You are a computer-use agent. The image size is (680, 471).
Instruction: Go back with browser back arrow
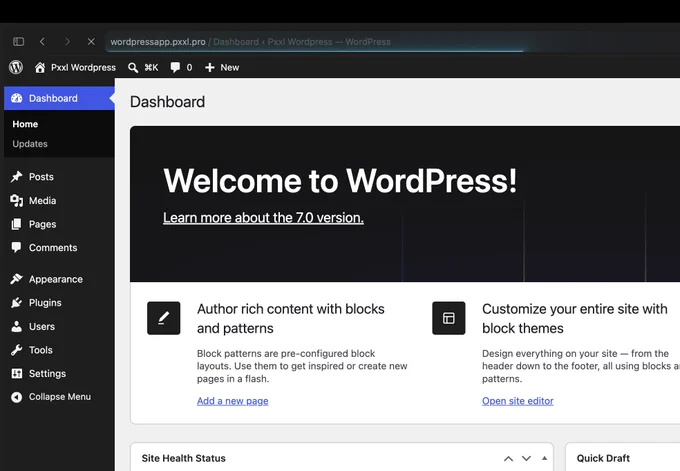[42, 42]
